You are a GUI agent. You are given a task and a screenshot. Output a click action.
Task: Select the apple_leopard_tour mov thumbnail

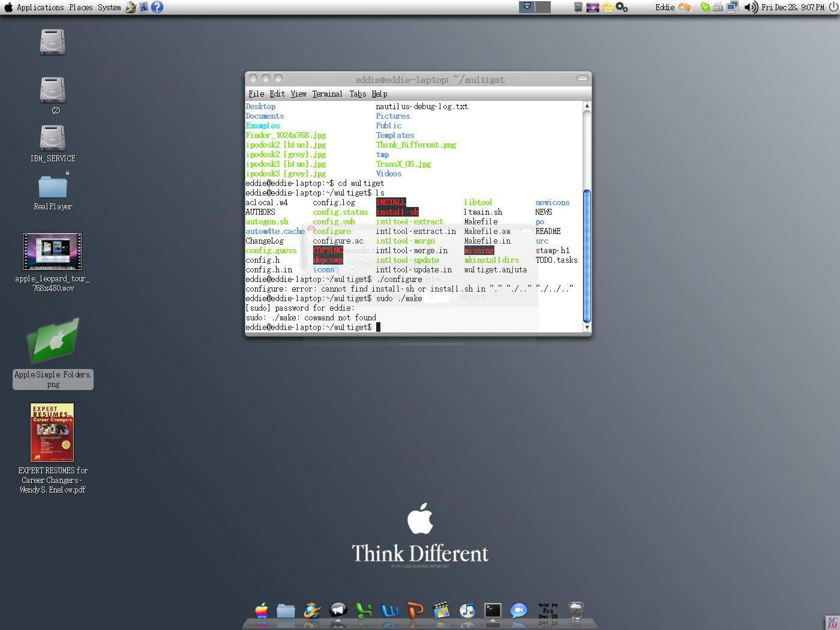[52, 251]
